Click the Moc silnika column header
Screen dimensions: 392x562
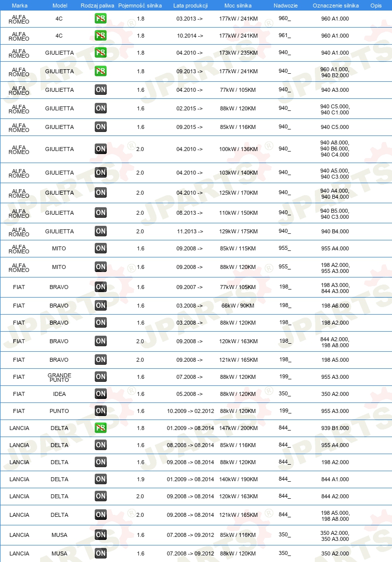[238, 6]
